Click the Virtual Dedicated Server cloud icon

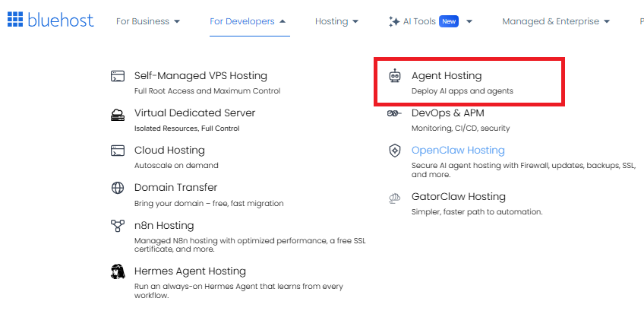click(x=118, y=114)
